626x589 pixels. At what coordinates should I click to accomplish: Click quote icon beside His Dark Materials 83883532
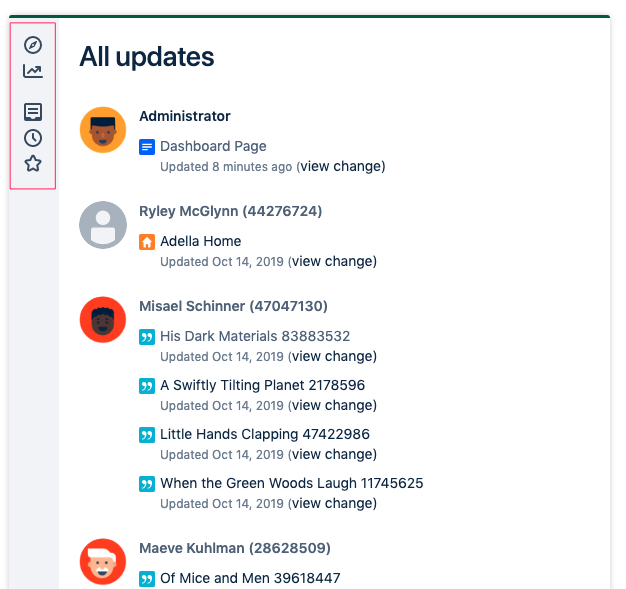click(147, 337)
